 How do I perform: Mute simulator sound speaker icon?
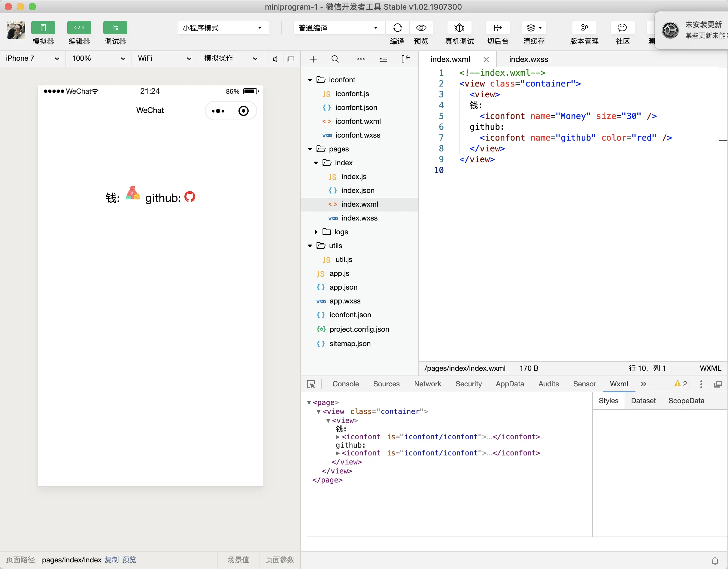tap(275, 59)
